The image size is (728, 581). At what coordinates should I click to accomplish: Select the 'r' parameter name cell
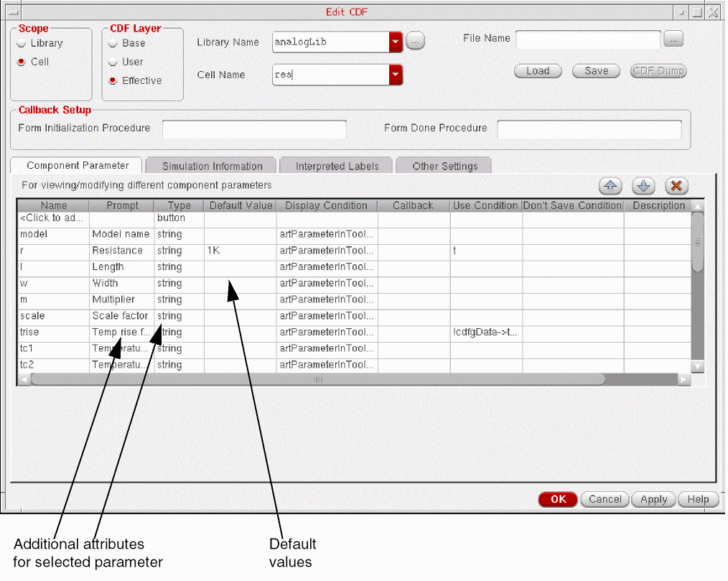53,251
